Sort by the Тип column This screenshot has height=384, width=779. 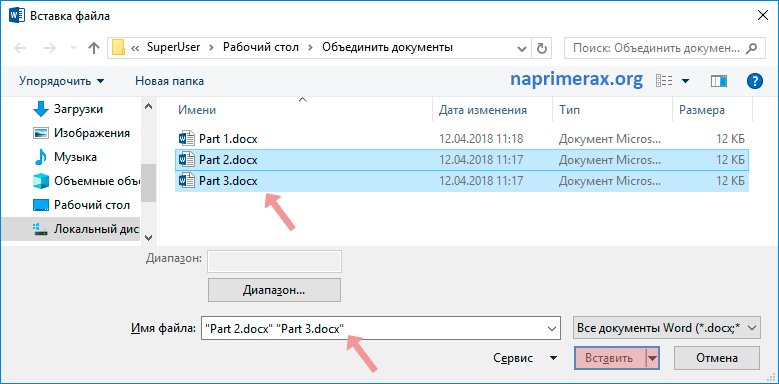point(569,110)
